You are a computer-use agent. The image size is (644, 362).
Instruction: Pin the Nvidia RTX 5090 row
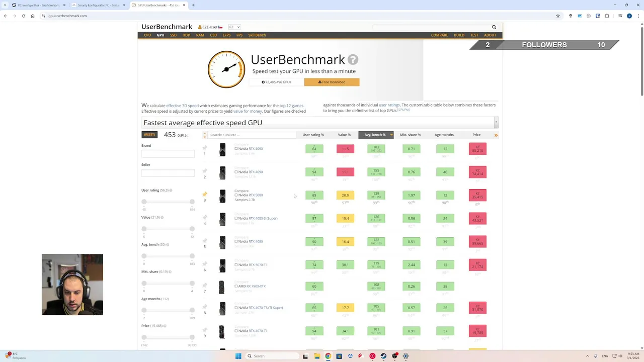tap(205, 148)
